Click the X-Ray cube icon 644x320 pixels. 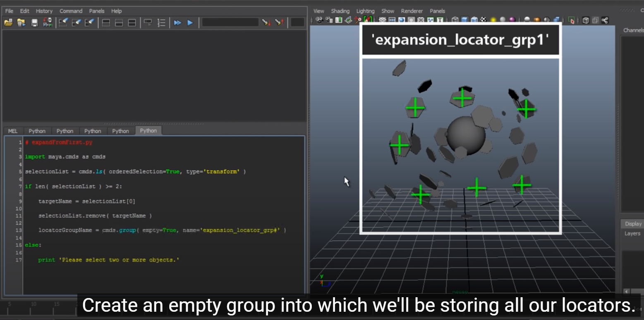(585, 20)
